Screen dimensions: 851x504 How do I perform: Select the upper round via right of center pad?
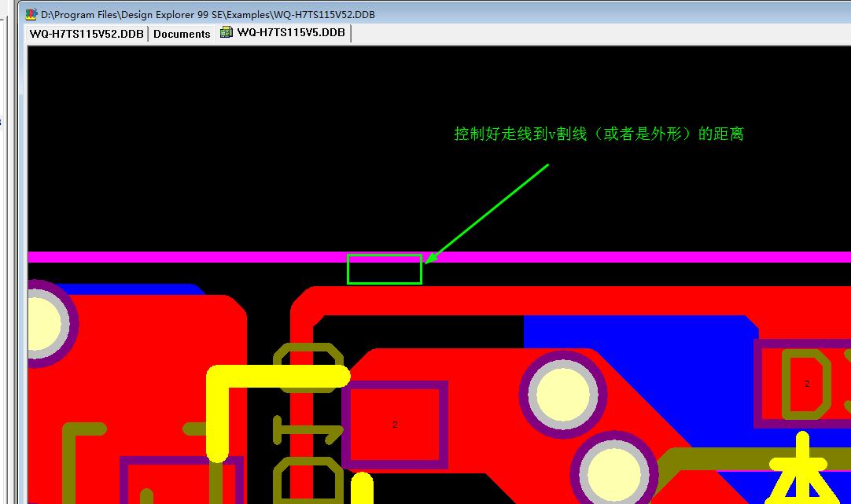(563, 395)
